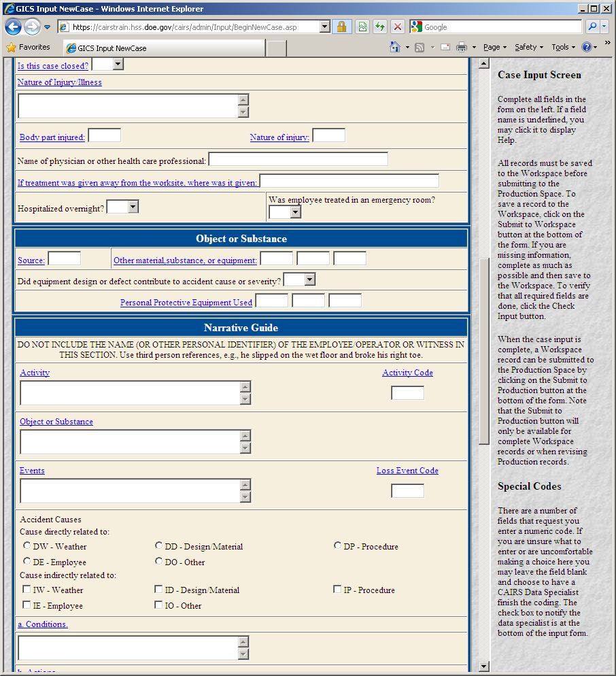Click the Events help link

click(32, 470)
